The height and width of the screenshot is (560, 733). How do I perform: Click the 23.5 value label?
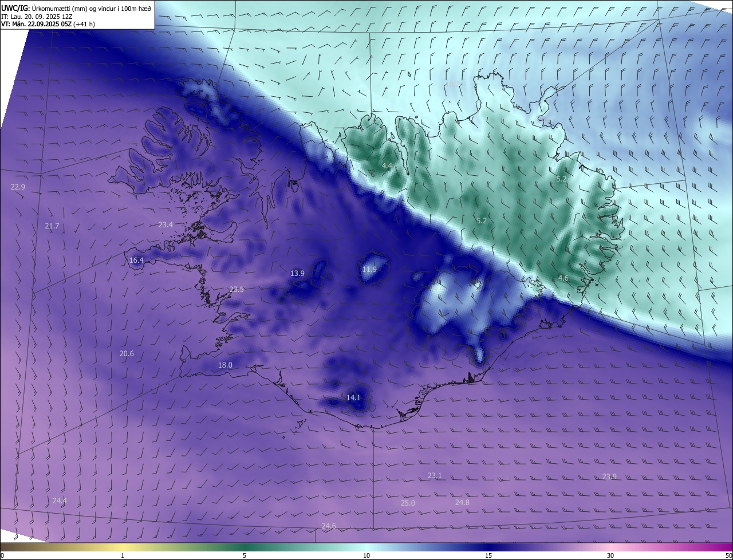coord(237,290)
